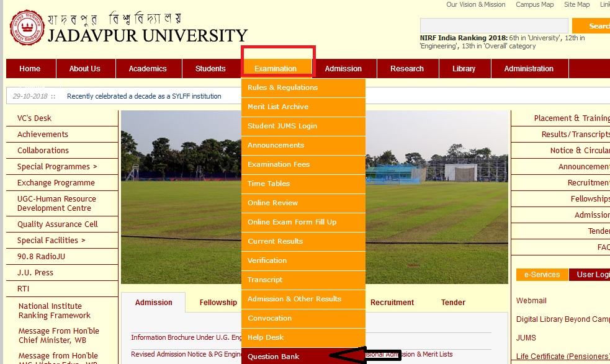Viewport: 610px width, 364px height.
Task: Expand Special Programmes sidebar submenu
Action: click(x=57, y=167)
